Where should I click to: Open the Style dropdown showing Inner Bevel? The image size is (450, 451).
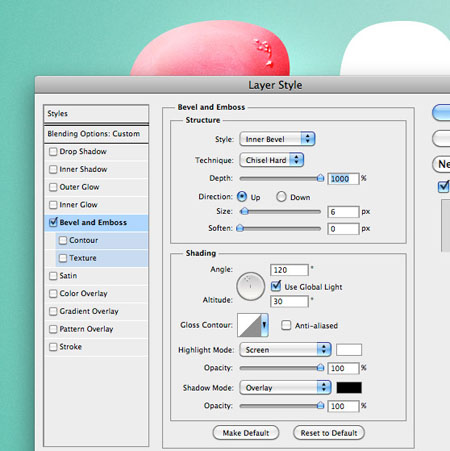point(277,139)
